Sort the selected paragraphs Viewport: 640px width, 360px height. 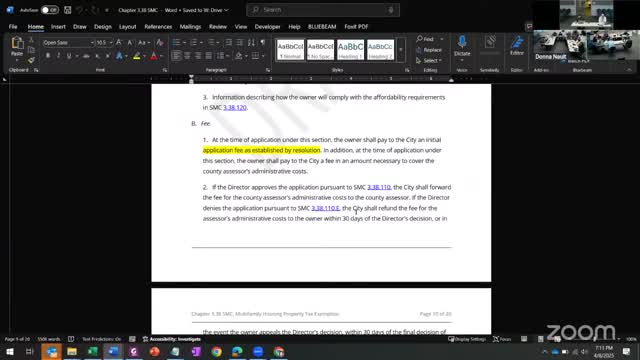coord(251,42)
